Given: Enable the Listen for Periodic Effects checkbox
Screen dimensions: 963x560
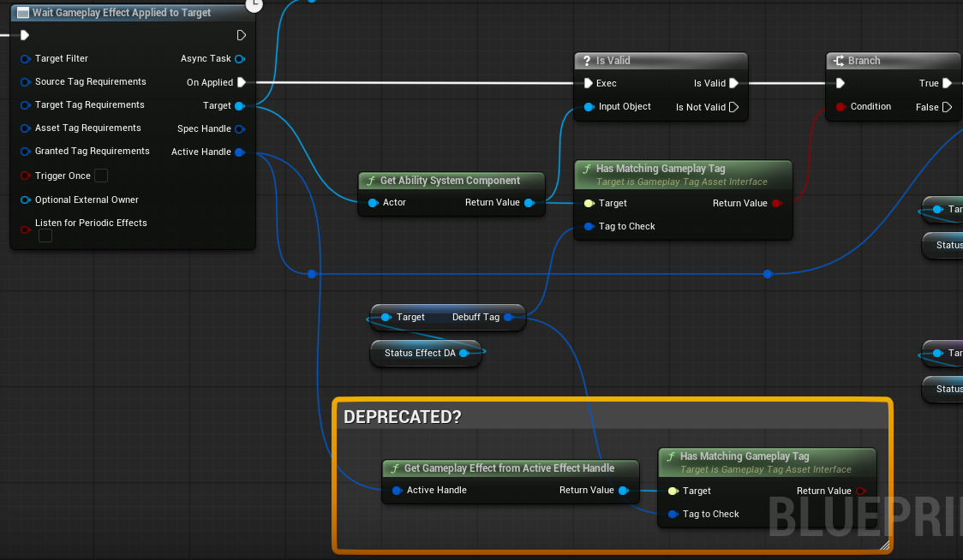Looking at the screenshot, I should coord(45,235).
